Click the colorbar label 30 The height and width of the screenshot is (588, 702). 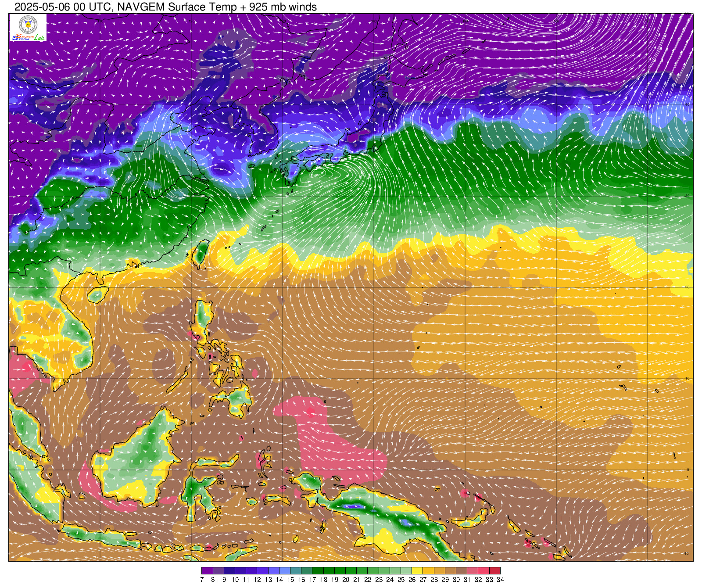(456, 580)
